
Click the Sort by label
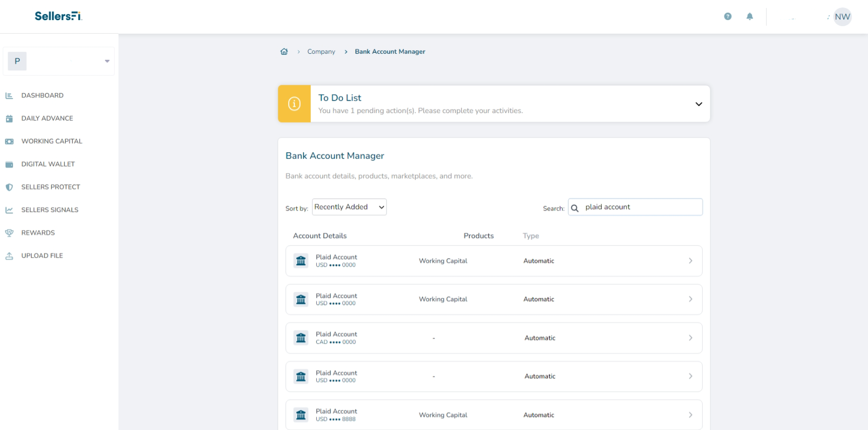click(x=297, y=208)
